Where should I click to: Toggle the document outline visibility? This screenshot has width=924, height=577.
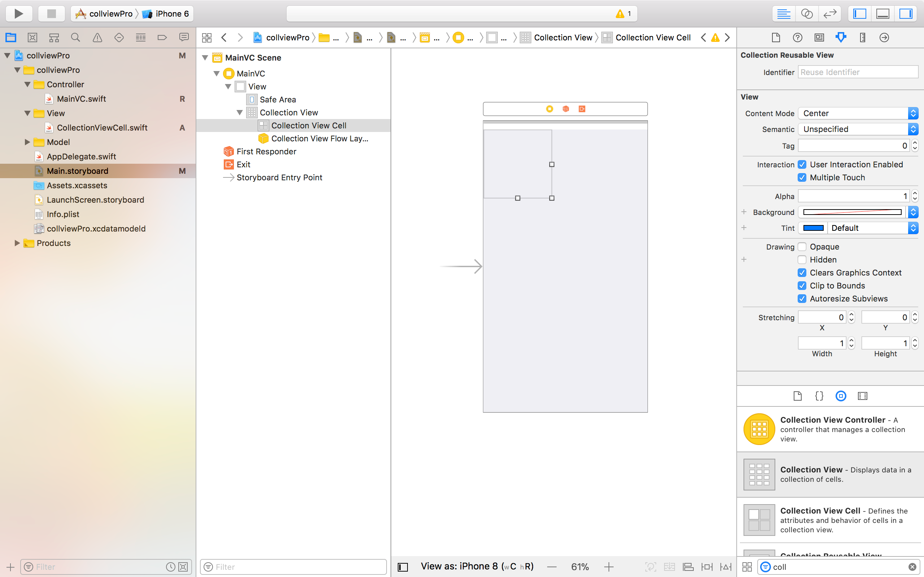pyautogui.click(x=403, y=567)
